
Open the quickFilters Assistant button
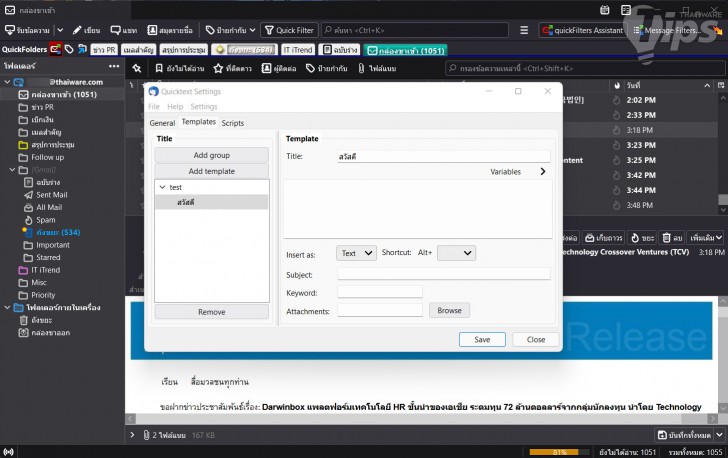click(x=583, y=30)
